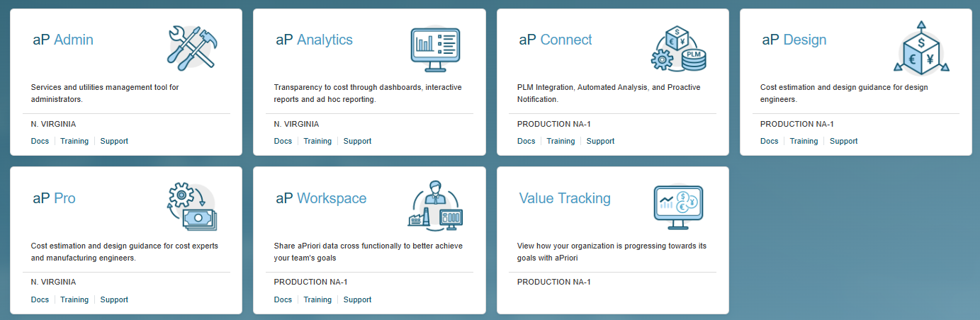This screenshot has width=980, height=320.
Task: Click the Value Tracking monitor currency icon
Action: (x=677, y=207)
